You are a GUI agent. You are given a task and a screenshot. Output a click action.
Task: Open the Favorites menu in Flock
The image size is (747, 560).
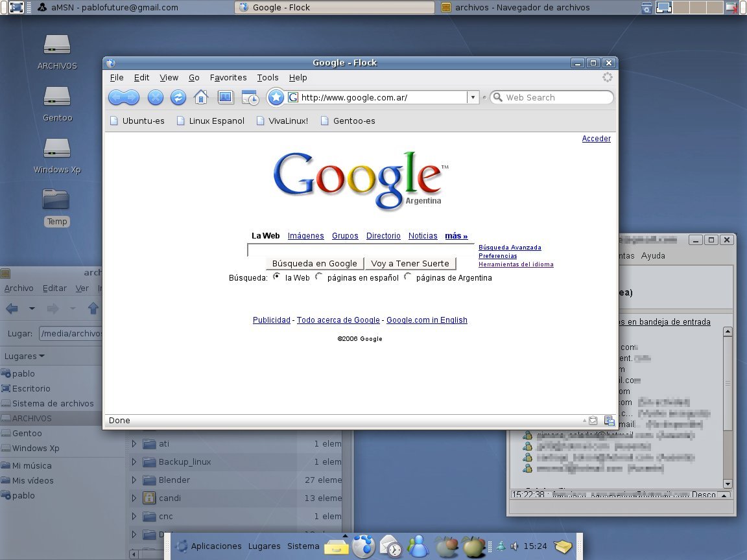[228, 78]
